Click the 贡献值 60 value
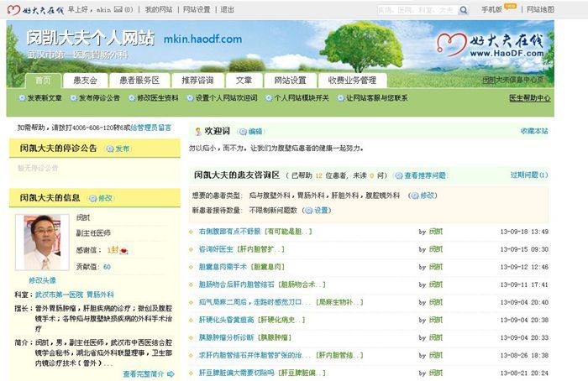This screenshot has width=588, height=381. tap(107, 267)
